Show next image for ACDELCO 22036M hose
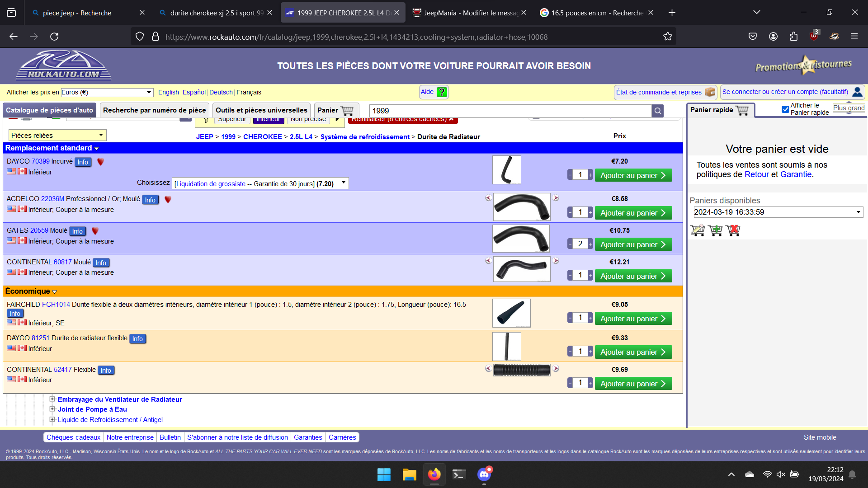This screenshot has height=488, width=868. click(x=556, y=198)
